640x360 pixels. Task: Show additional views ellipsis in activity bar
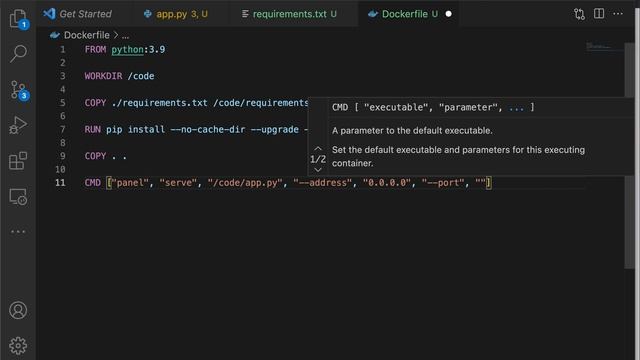18,231
